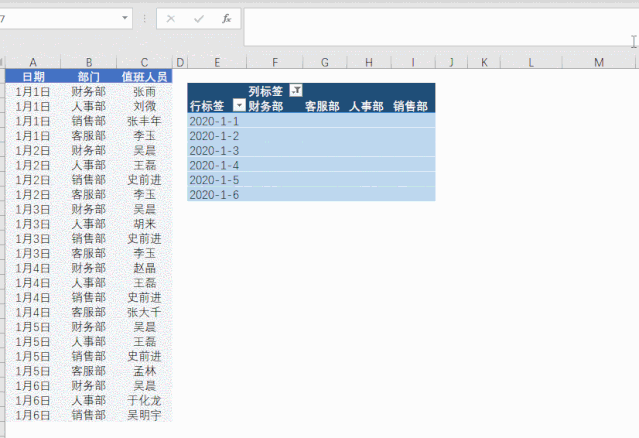Image resolution: width=639 pixels, height=438 pixels.
Task: Click the formula bar cancel (X) icon
Action: click(x=172, y=18)
